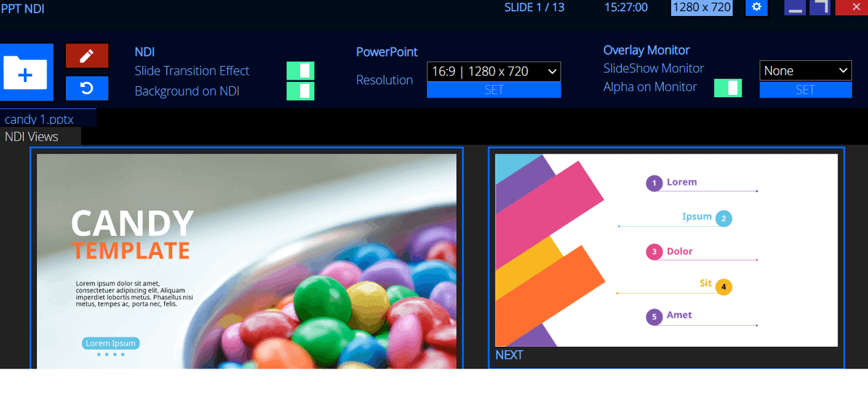This screenshot has width=868, height=399.
Task: Click the Overlay Monitor heading
Action: [x=647, y=50]
